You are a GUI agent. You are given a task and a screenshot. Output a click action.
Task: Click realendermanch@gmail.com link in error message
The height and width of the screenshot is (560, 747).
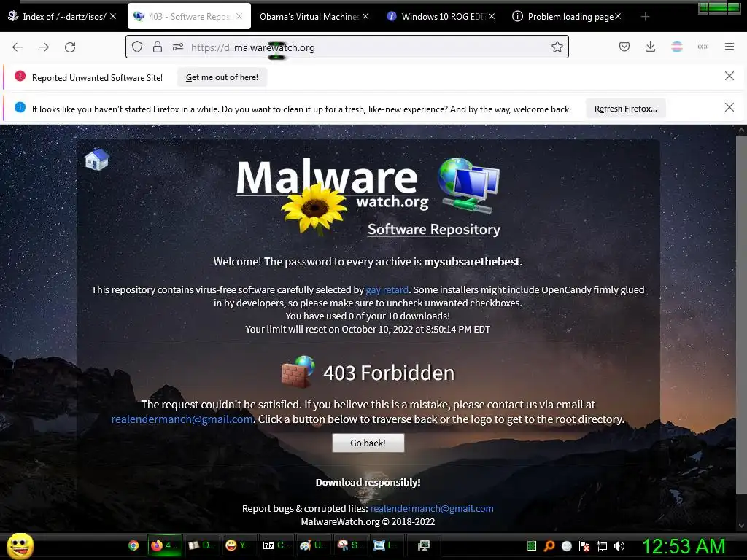(x=182, y=419)
